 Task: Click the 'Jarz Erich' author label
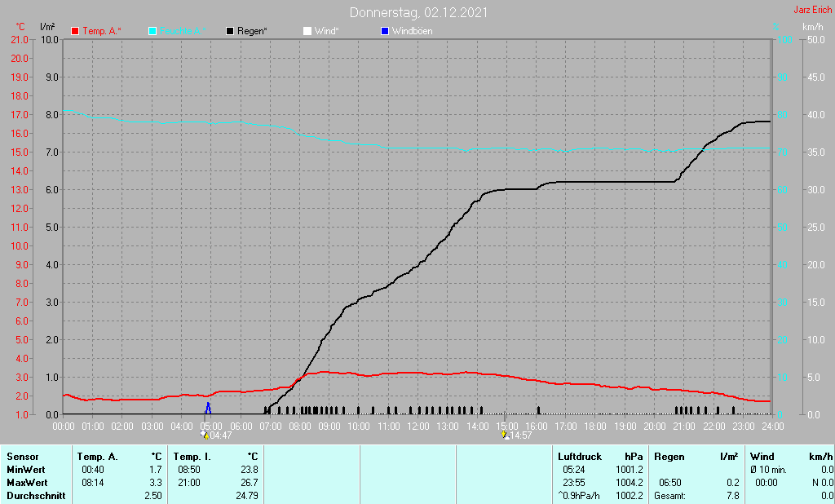pos(813,10)
